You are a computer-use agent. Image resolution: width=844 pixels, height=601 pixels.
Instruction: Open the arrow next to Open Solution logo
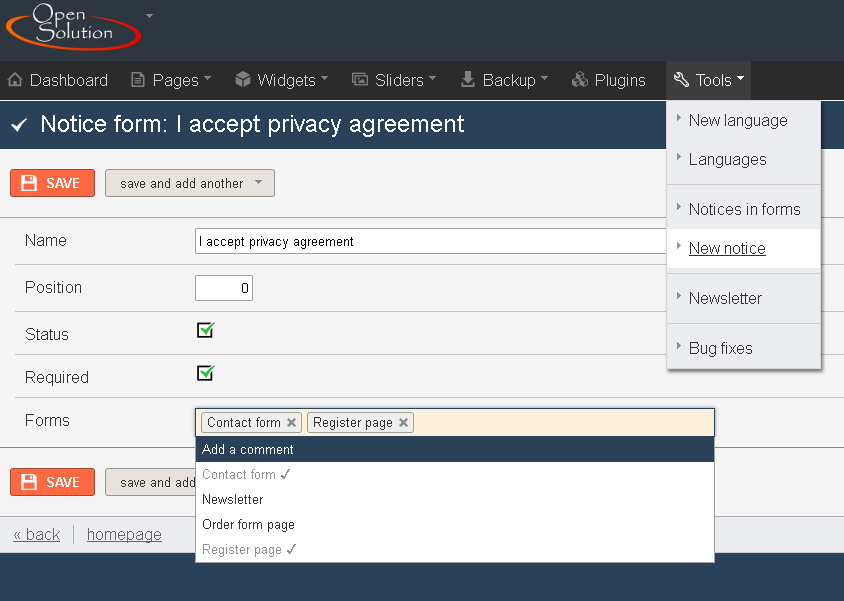[150, 16]
